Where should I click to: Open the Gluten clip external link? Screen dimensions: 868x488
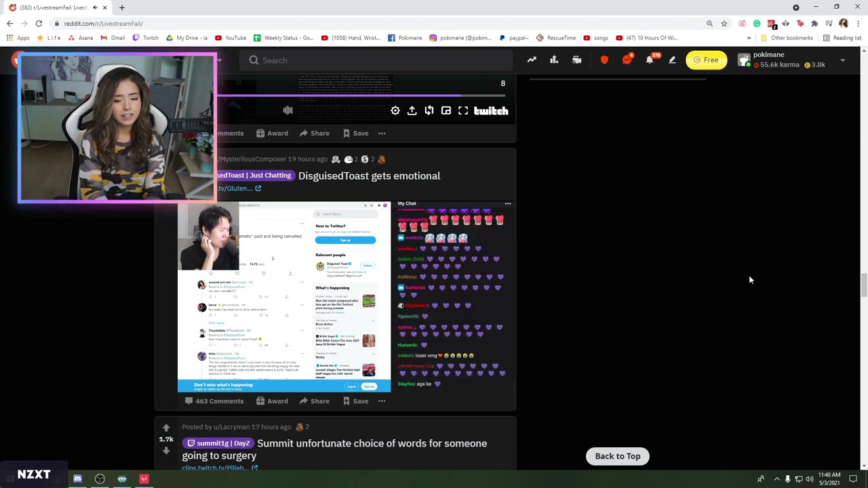point(238,188)
